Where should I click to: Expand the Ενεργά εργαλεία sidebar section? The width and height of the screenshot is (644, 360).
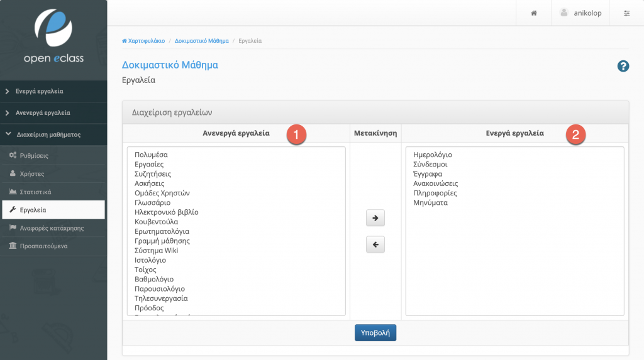[x=39, y=91]
